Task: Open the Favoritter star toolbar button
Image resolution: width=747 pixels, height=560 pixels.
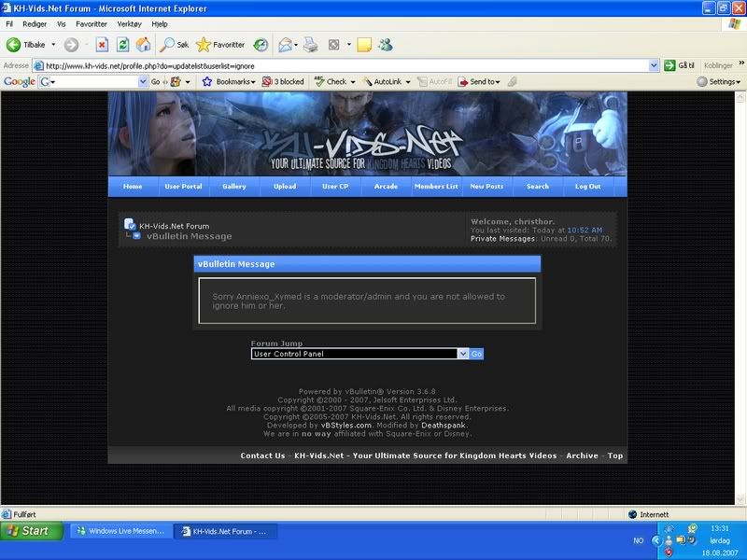Action: pyautogui.click(x=220, y=45)
